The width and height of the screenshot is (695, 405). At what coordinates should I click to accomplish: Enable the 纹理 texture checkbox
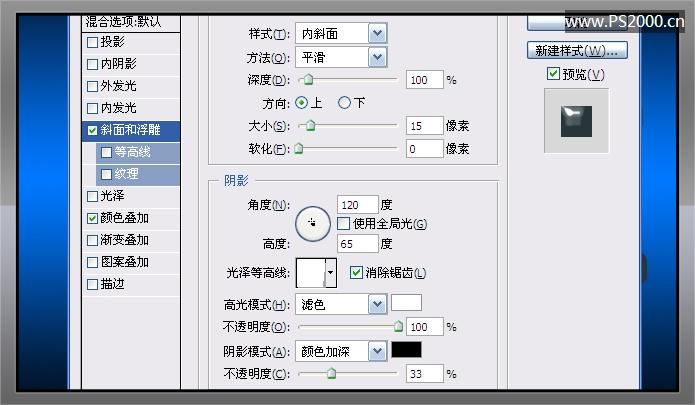[x=106, y=174]
